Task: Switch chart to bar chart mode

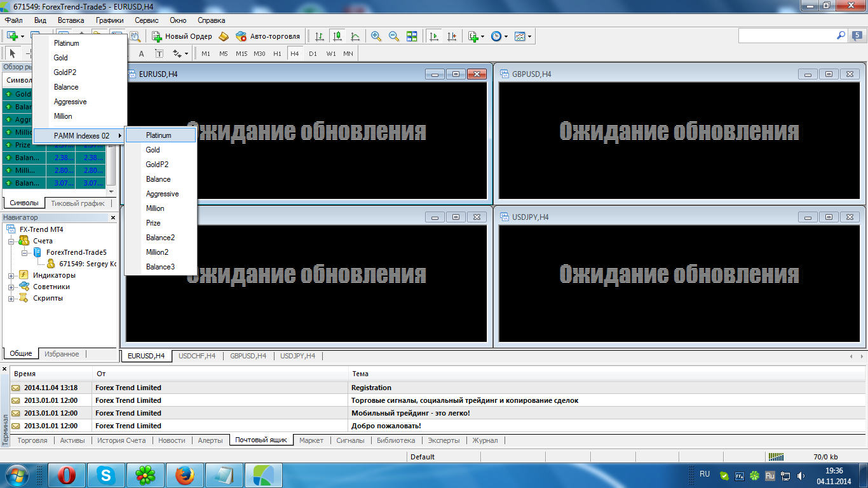Action: 320,36
